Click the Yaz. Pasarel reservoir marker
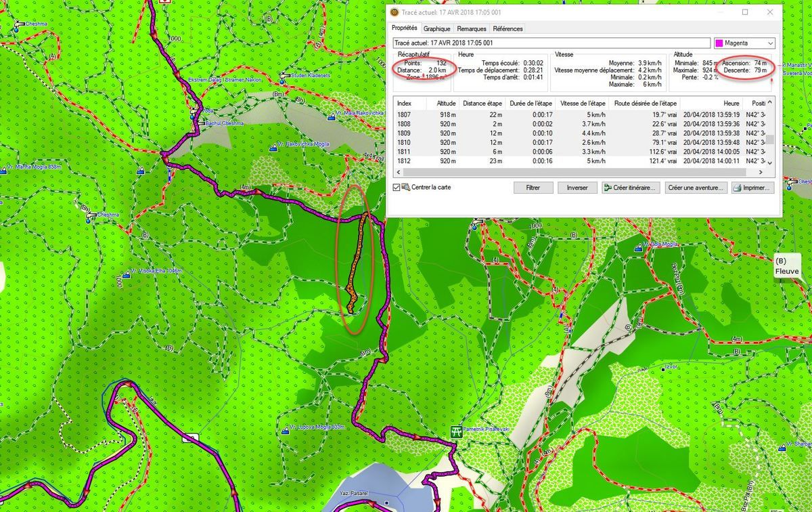This screenshot has height=512, width=812. point(386,503)
